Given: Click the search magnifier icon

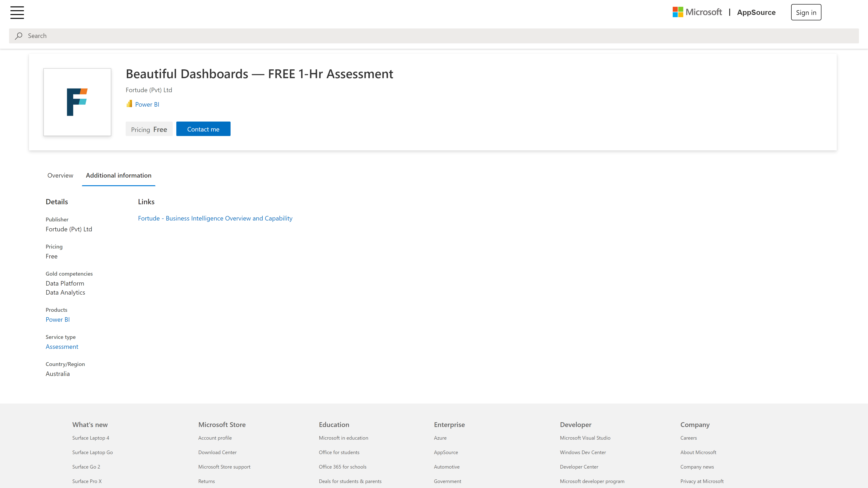Looking at the screenshot, I should (19, 36).
